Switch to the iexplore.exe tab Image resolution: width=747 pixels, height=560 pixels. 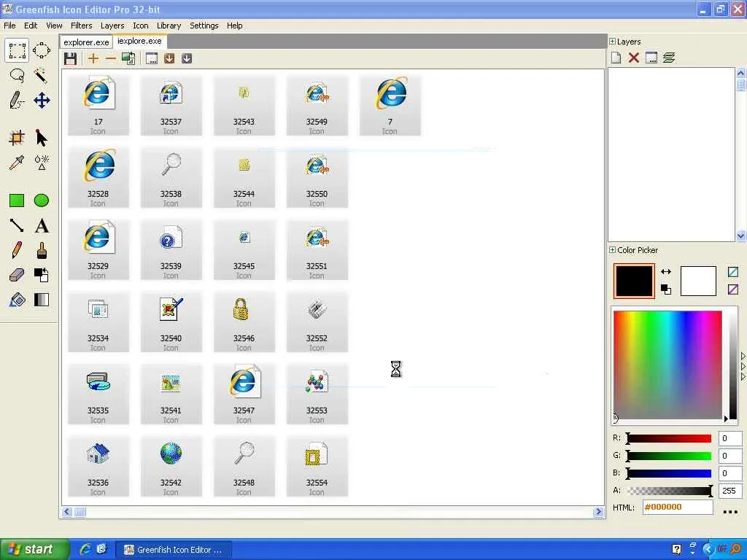[139, 41]
